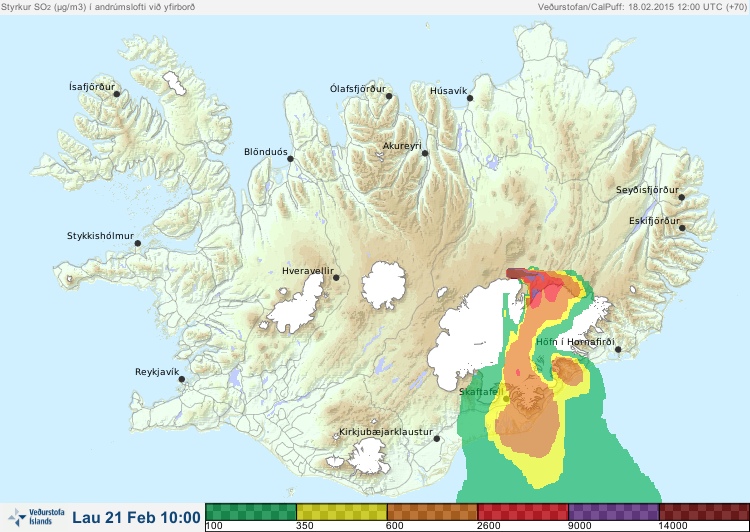Click the Kirkjubæjarklaustur marker dot

436,439
